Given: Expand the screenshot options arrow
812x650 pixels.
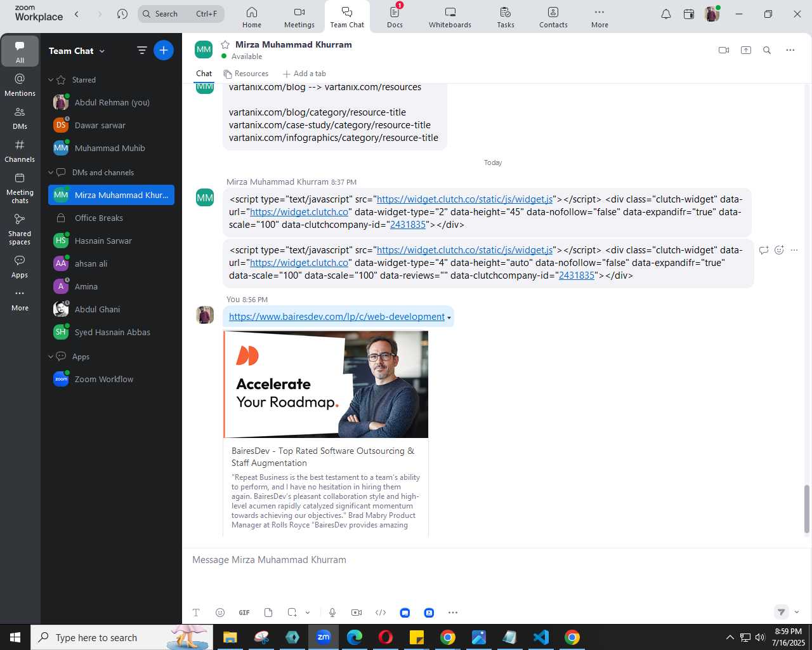Looking at the screenshot, I should tap(308, 613).
